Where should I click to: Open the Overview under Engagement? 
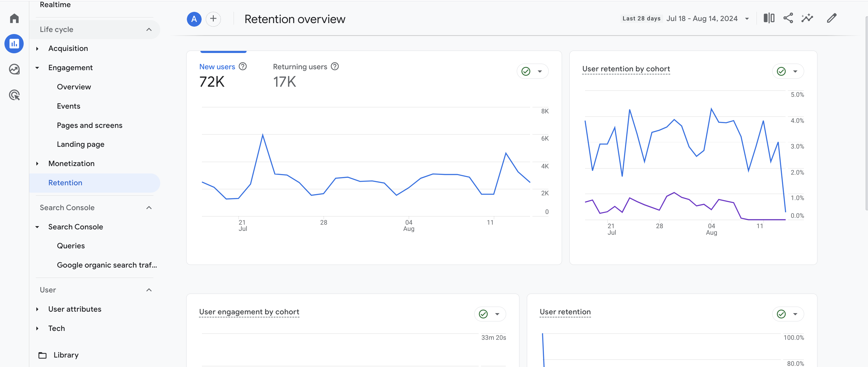point(74,86)
